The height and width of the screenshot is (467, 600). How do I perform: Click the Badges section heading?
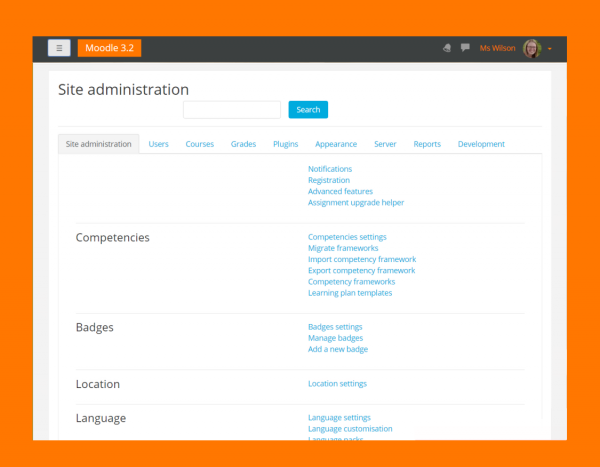pos(95,328)
